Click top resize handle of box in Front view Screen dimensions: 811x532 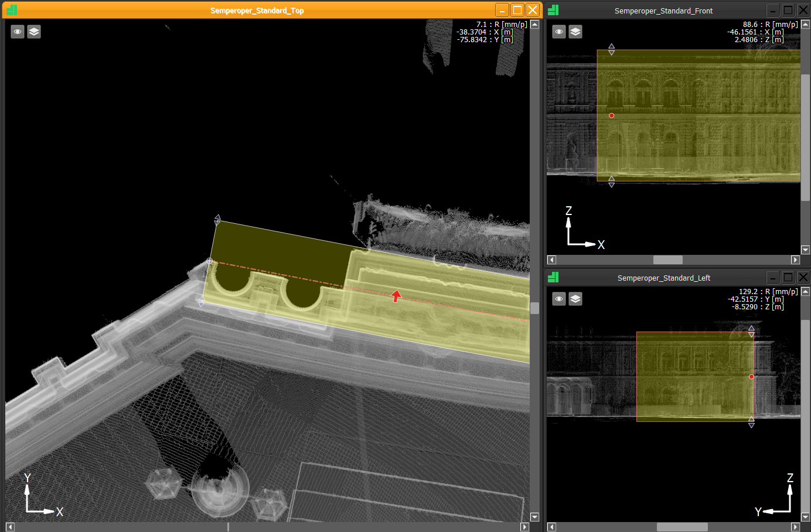coord(611,49)
